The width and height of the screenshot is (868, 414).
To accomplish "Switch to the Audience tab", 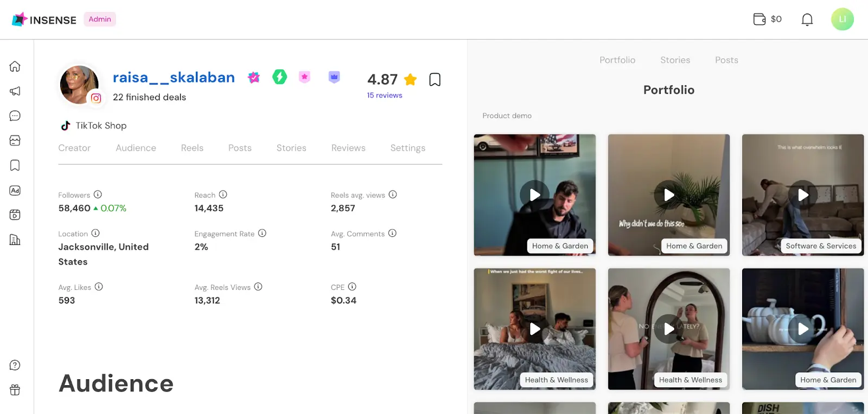I will pos(136,148).
